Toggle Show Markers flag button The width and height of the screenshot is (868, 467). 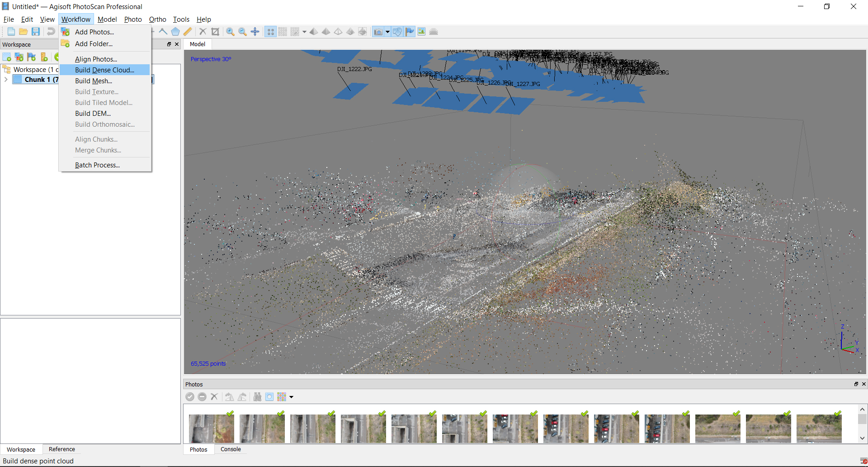410,32
